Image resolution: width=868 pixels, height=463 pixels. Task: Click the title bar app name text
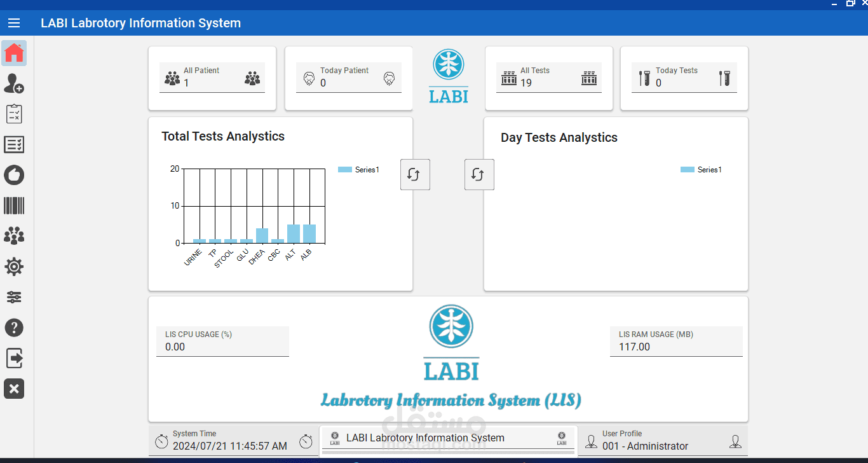tap(141, 24)
